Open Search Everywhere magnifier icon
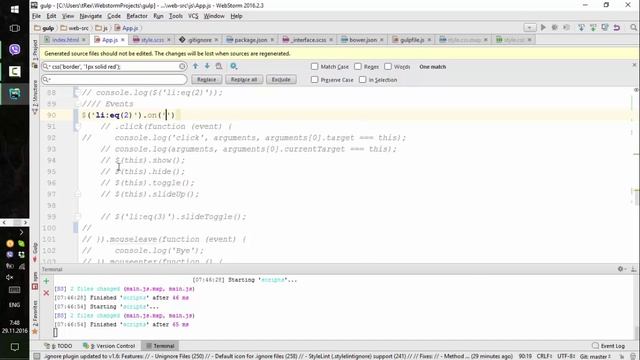This screenshot has width=640, height=360. 633,27
